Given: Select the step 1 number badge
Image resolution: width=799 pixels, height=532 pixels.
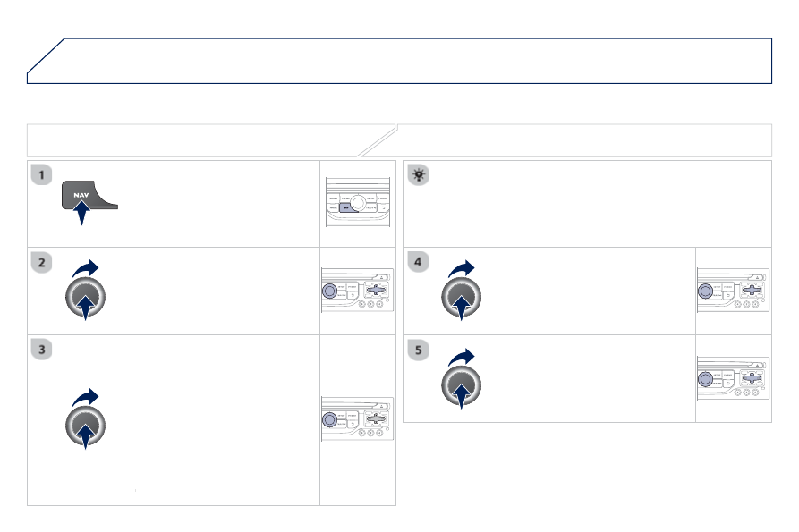Looking at the screenshot, I should pyautogui.click(x=41, y=174).
